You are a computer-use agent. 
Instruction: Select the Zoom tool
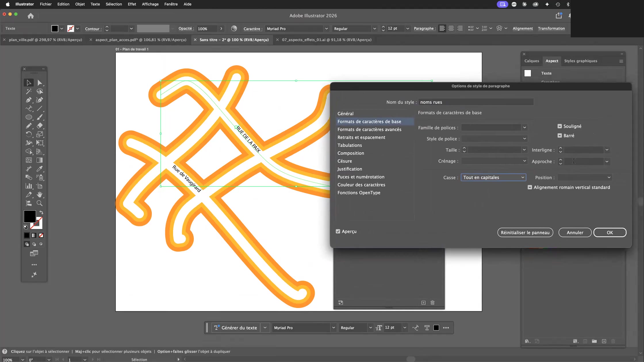(40, 203)
